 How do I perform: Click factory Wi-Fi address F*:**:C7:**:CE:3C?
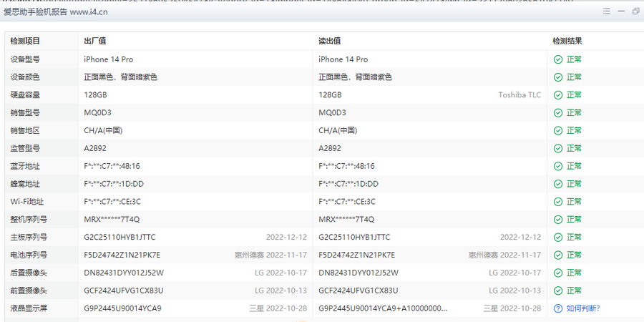(x=112, y=201)
